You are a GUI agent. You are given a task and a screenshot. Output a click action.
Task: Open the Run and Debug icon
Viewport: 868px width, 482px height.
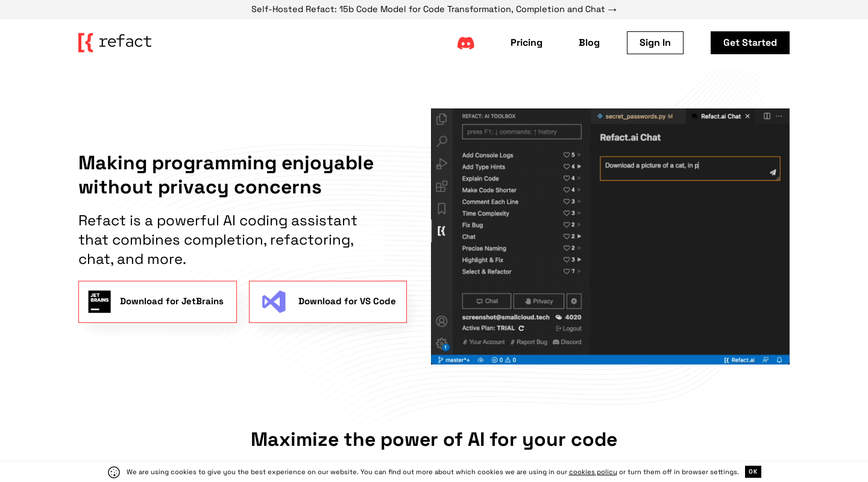442,164
